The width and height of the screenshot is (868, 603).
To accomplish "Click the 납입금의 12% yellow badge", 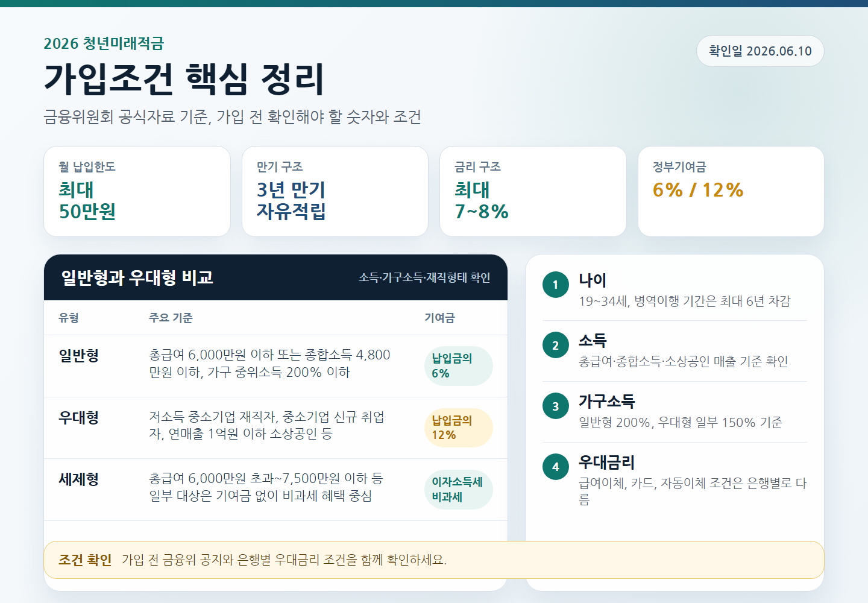I will tap(459, 428).
